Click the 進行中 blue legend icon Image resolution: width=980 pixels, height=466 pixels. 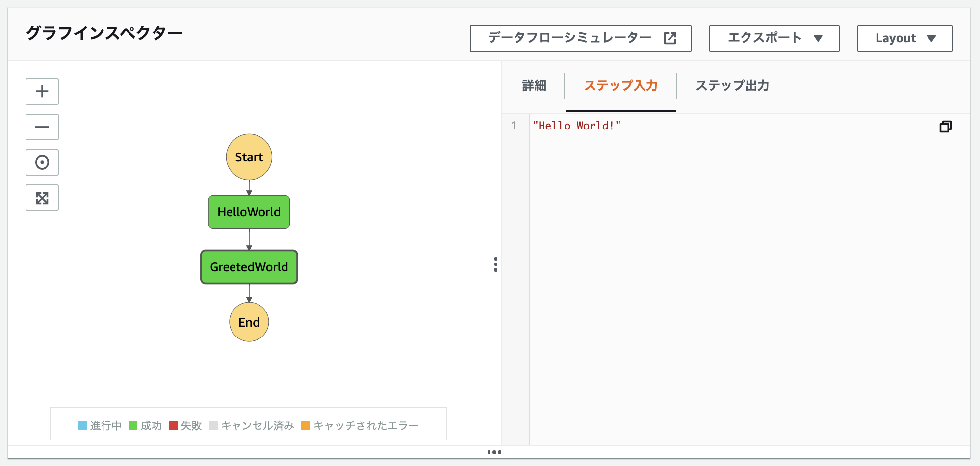click(82, 425)
